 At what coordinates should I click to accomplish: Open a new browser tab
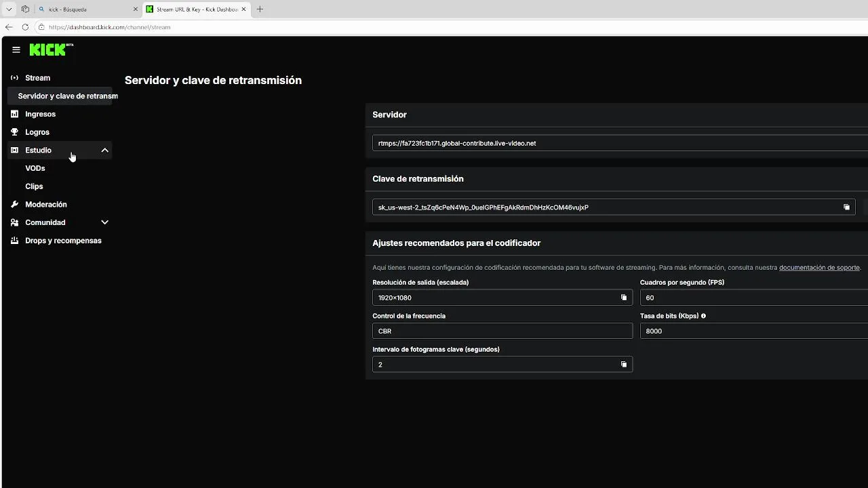pos(260,9)
